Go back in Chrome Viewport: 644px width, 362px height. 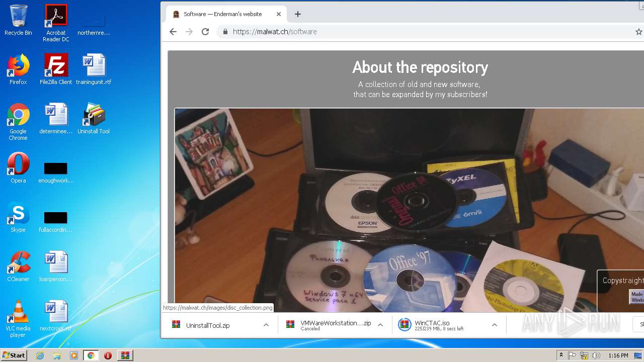[173, 32]
